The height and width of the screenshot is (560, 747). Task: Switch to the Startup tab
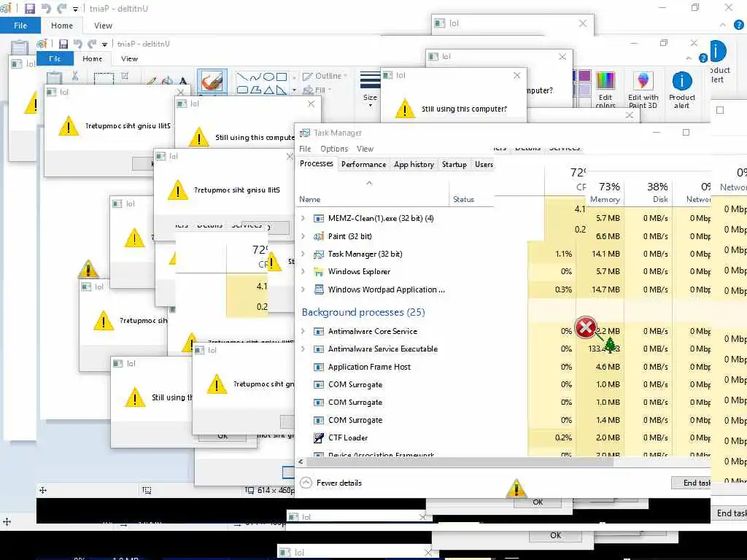[454, 164]
